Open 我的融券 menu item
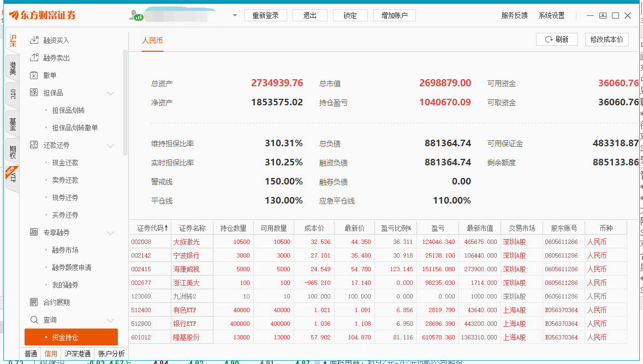Viewport: 643px width, 364px height. [x=65, y=284]
